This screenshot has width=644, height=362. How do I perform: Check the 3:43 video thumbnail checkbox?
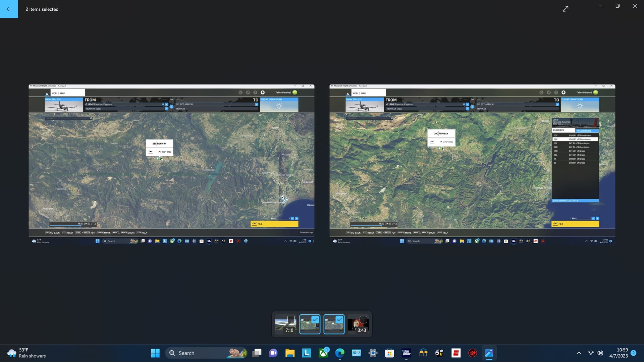click(364, 319)
